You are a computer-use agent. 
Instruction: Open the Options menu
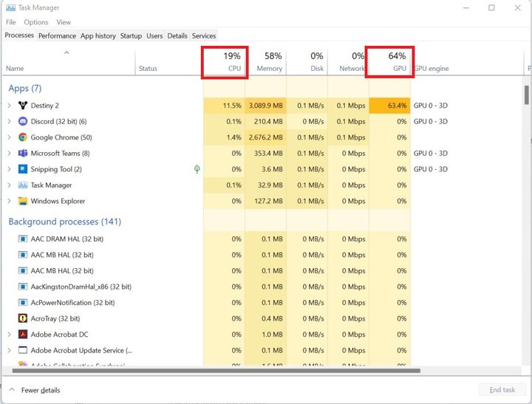(36, 22)
